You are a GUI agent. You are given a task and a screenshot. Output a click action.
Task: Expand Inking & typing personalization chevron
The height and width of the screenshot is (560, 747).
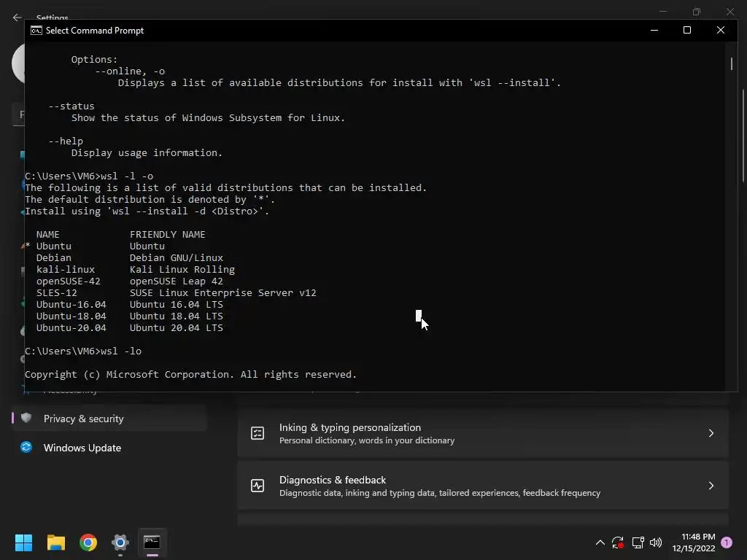711,433
